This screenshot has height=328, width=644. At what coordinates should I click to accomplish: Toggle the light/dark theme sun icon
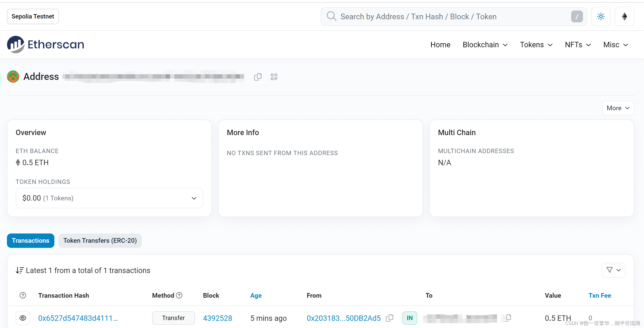tap(601, 17)
